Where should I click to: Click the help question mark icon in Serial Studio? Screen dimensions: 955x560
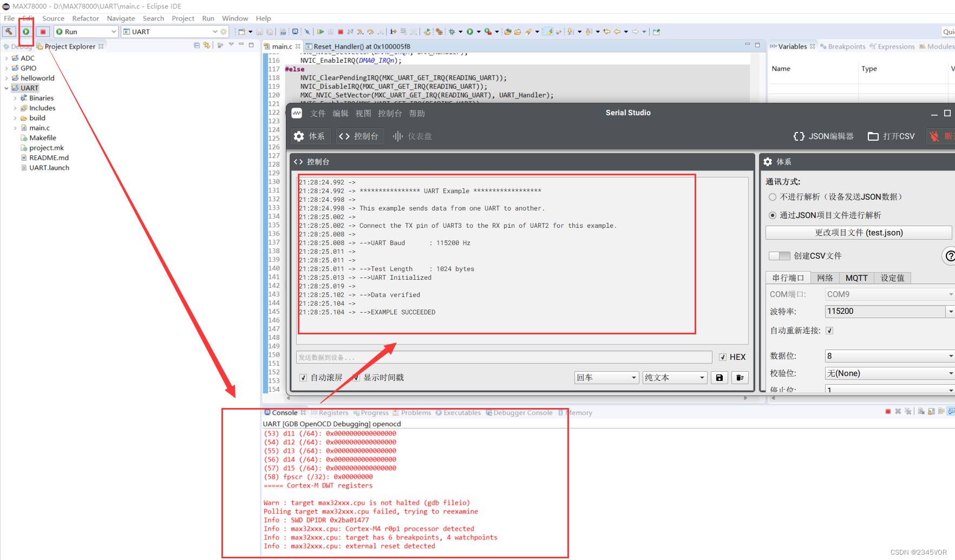(x=950, y=255)
